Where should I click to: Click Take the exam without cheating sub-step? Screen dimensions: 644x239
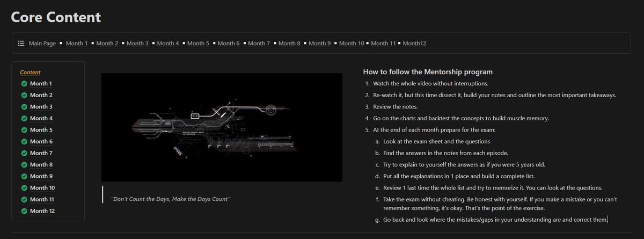click(501, 204)
